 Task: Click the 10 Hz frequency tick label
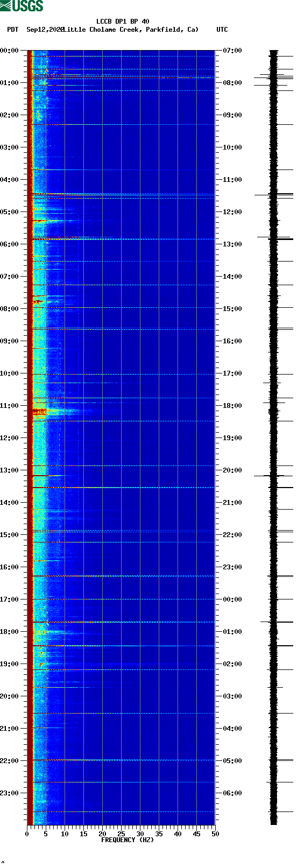(65, 834)
